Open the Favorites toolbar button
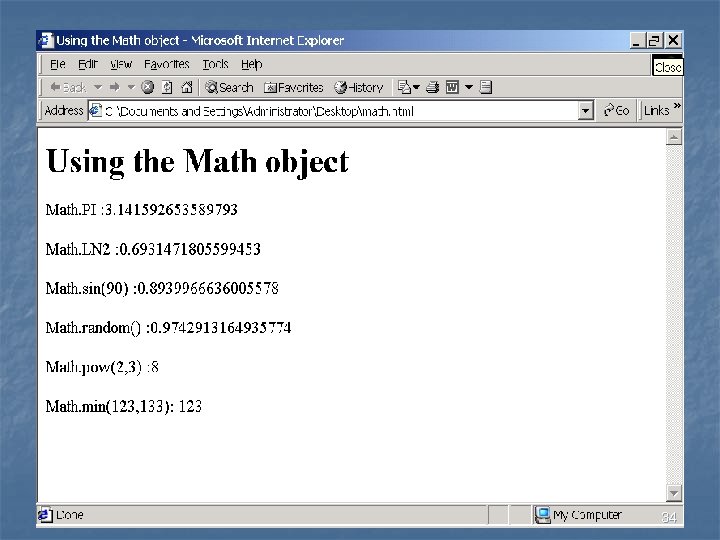Screen dimensions: 720x540 294,87
